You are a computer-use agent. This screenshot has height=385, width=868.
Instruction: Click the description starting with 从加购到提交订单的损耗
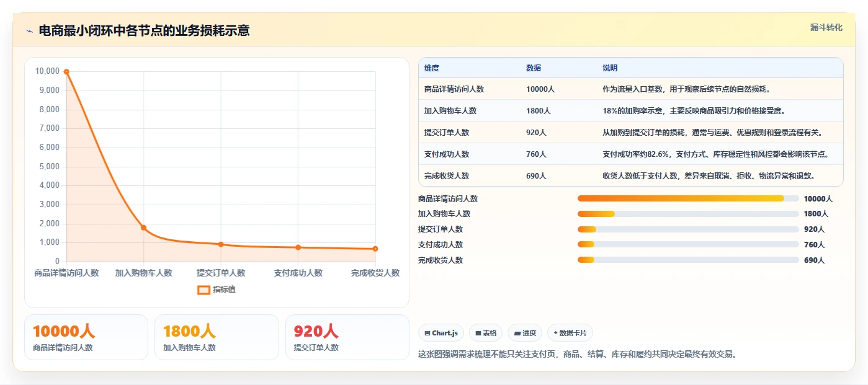(x=713, y=133)
